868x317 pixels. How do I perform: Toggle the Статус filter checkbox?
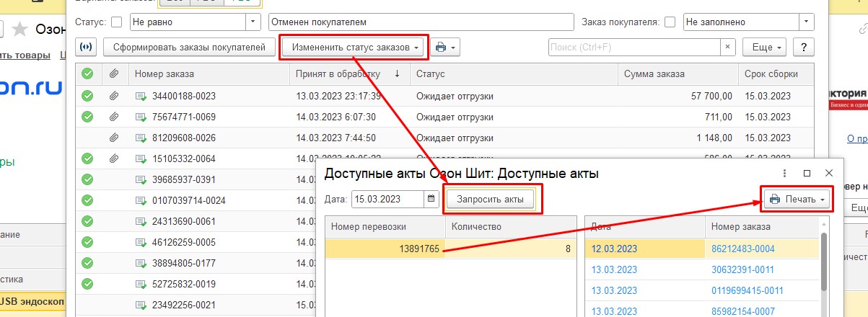(x=117, y=22)
